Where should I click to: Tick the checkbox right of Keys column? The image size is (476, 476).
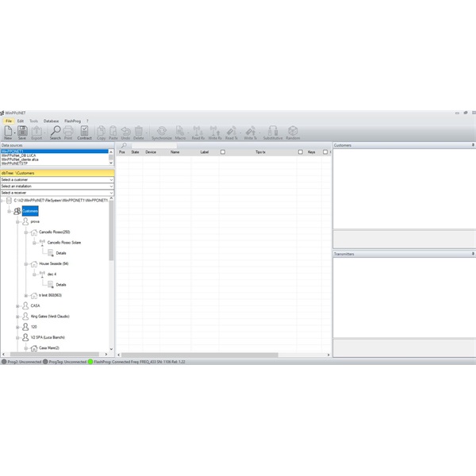[x=323, y=152]
